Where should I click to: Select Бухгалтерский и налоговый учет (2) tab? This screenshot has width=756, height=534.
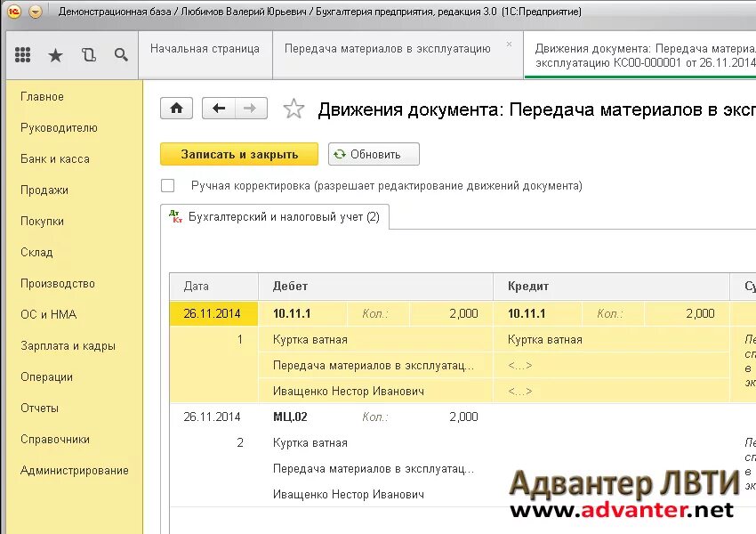[275, 217]
